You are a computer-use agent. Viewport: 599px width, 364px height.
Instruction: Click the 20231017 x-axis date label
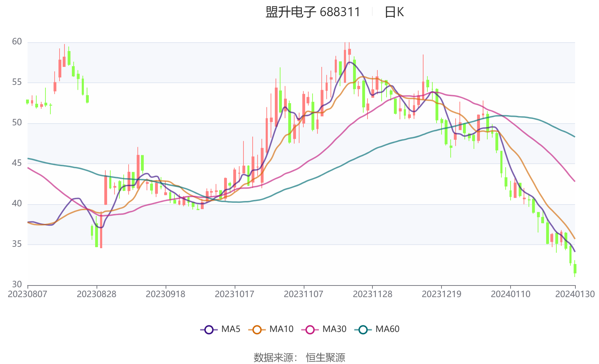coord(235,294)
